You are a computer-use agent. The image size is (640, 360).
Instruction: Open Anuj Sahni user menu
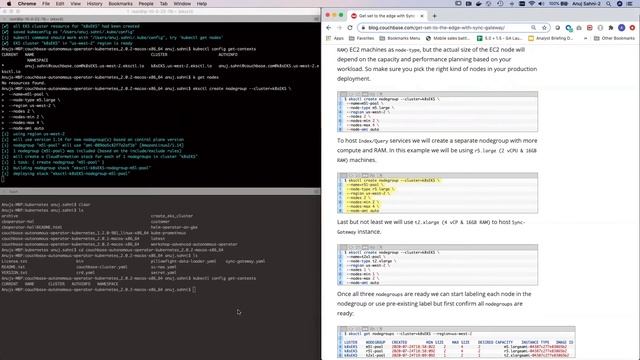[x=586, y=4]
